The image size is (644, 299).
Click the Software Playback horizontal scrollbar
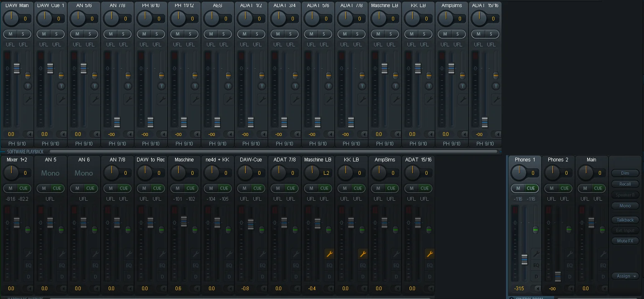(273, 151)
